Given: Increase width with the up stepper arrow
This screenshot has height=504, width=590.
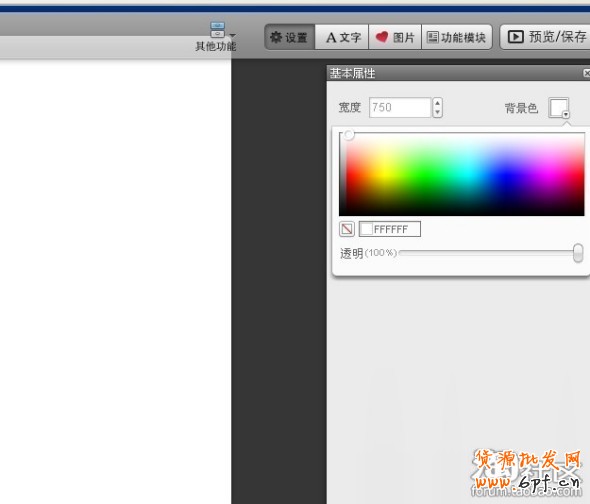Looking at the screenshot, I should coord(437,103).
